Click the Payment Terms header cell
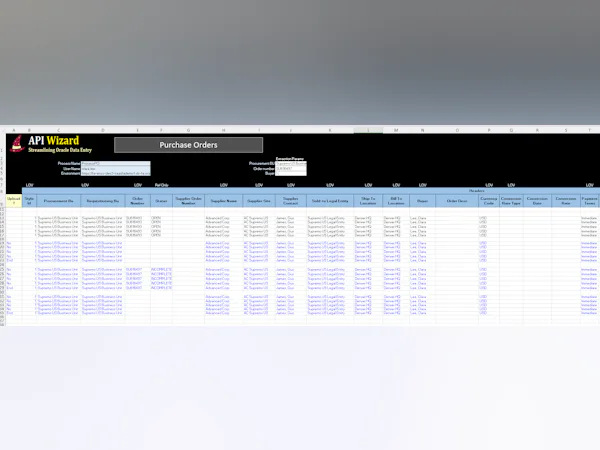This screenshot has height=450, width=600. [590, 201]
